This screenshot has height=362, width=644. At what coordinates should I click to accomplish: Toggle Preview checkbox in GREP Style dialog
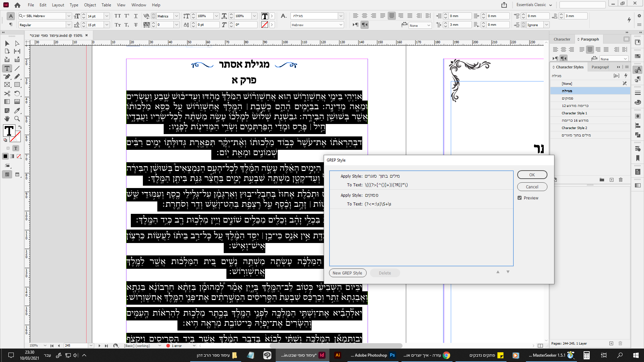pos(520,198)
